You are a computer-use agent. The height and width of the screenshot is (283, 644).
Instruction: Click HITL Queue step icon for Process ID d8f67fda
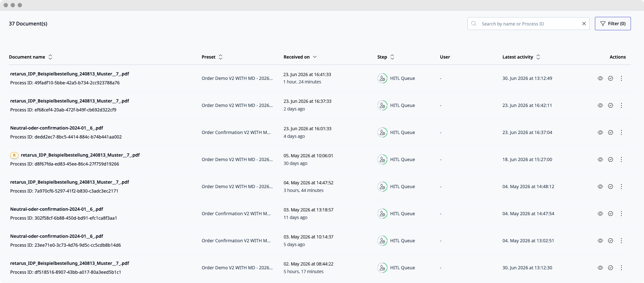point(382,159)
